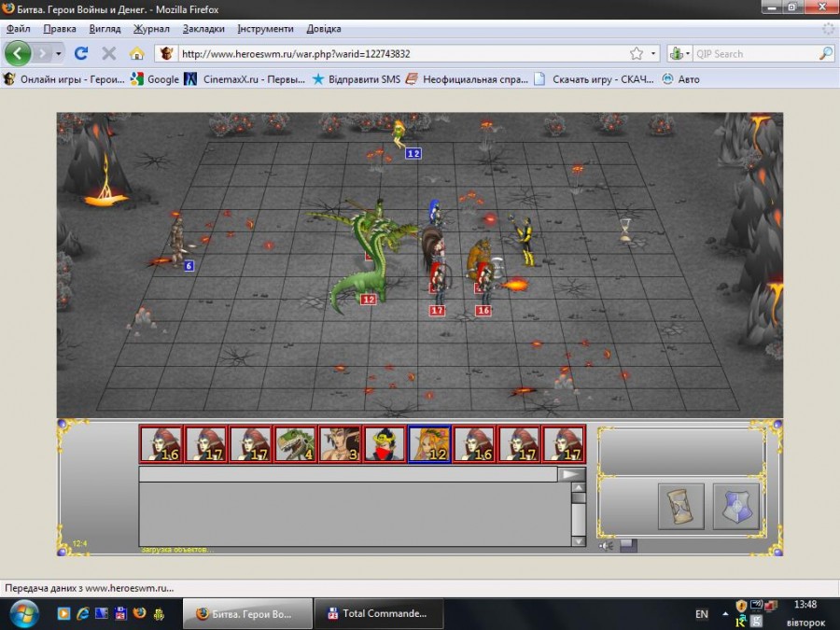Expand the address bar URL history dropdown
Viewport: 840px width, 630px height.
point(653,53)
